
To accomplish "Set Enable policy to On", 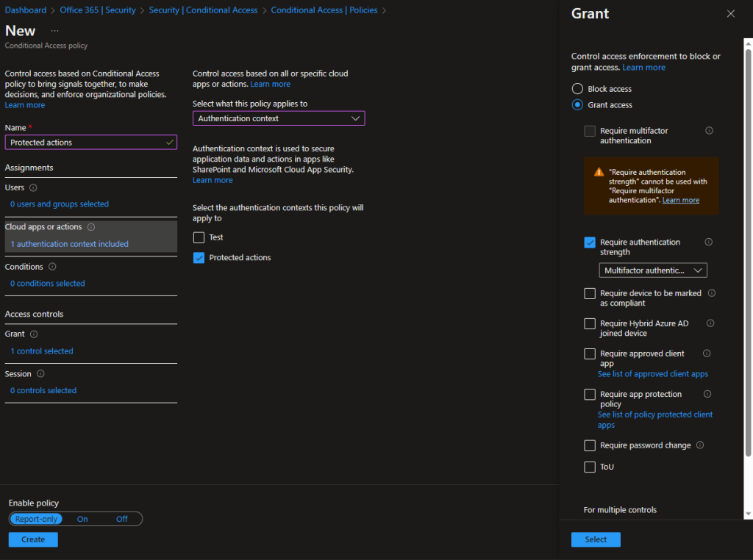I will 82,519.
